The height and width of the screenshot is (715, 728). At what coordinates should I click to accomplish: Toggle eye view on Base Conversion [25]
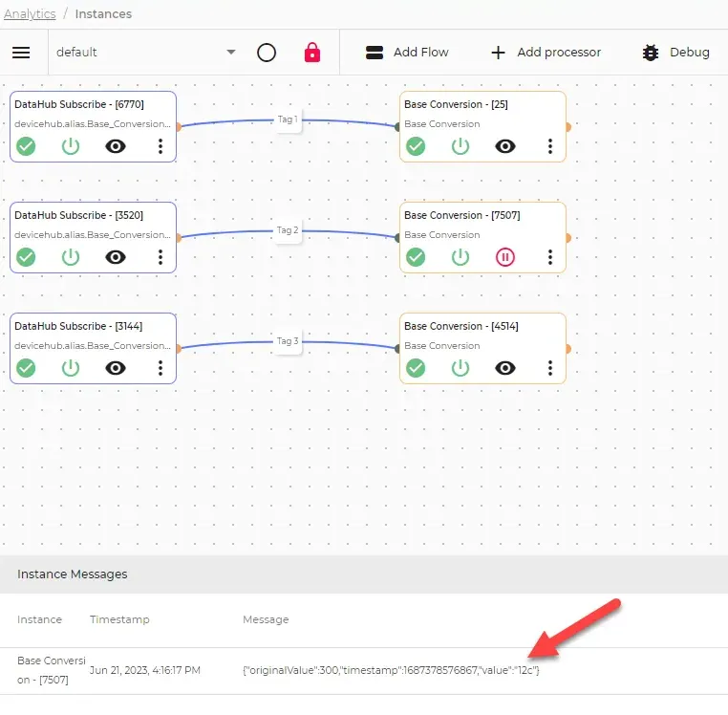[x=505, y=146]
